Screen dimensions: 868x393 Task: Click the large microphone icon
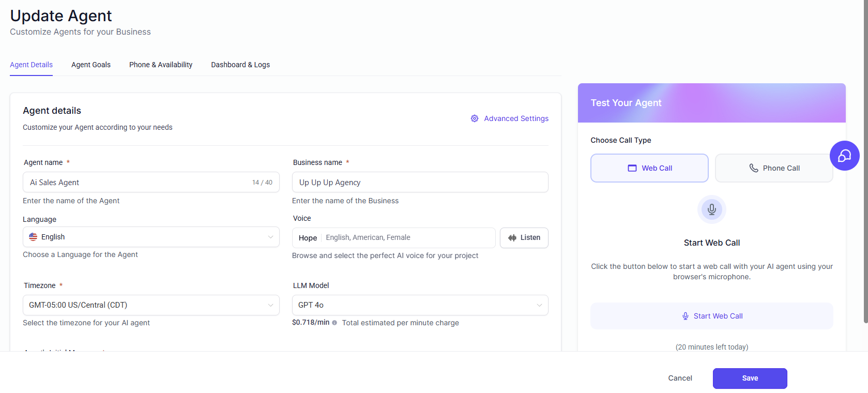click(712, 209)
